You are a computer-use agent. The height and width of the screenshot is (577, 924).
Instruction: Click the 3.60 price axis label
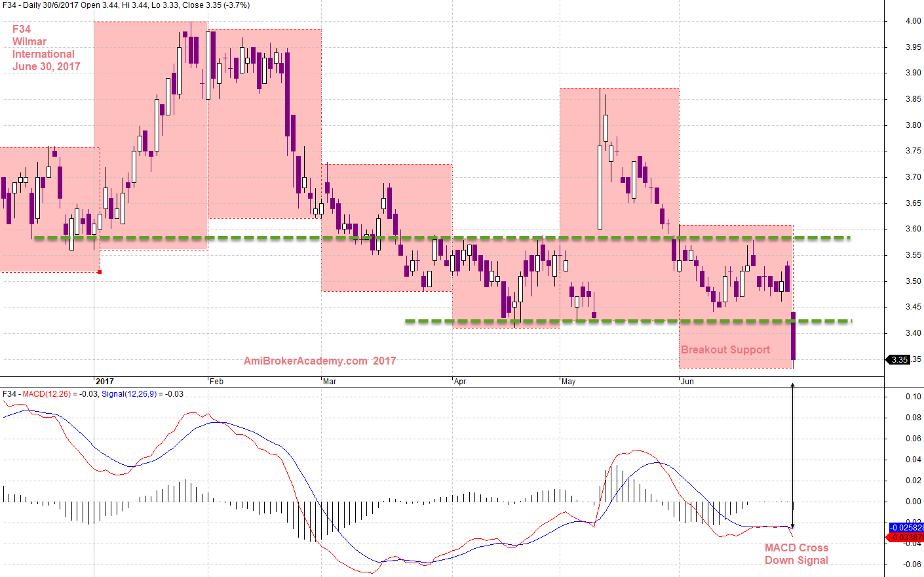[x=914, y=229]
